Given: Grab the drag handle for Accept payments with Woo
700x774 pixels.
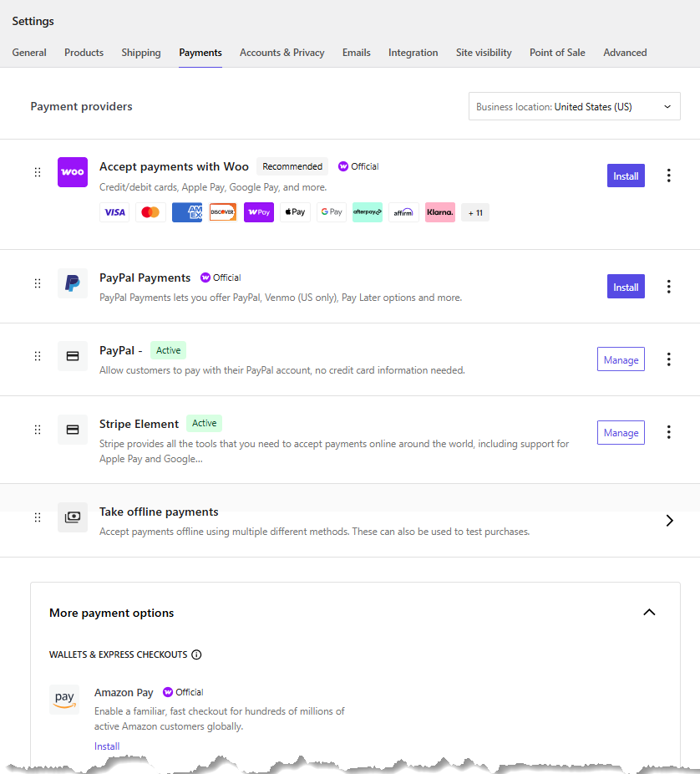Looking at the screenshot, I should click(38, 172).
